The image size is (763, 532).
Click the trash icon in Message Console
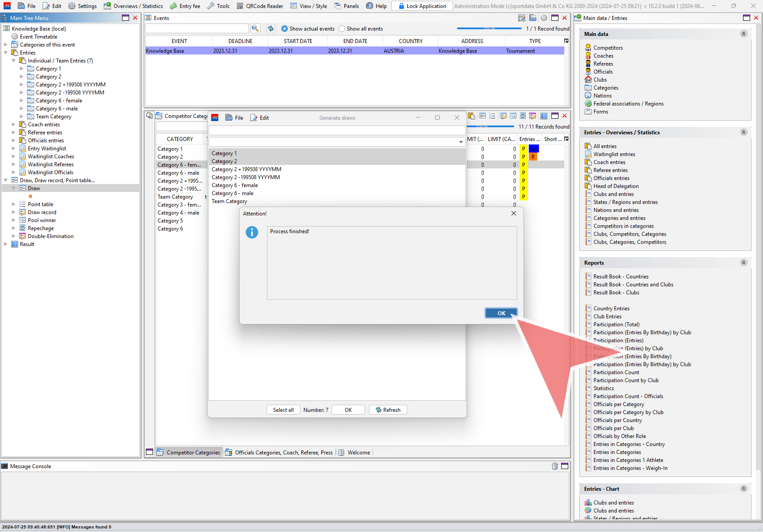[x=555, y=466]
